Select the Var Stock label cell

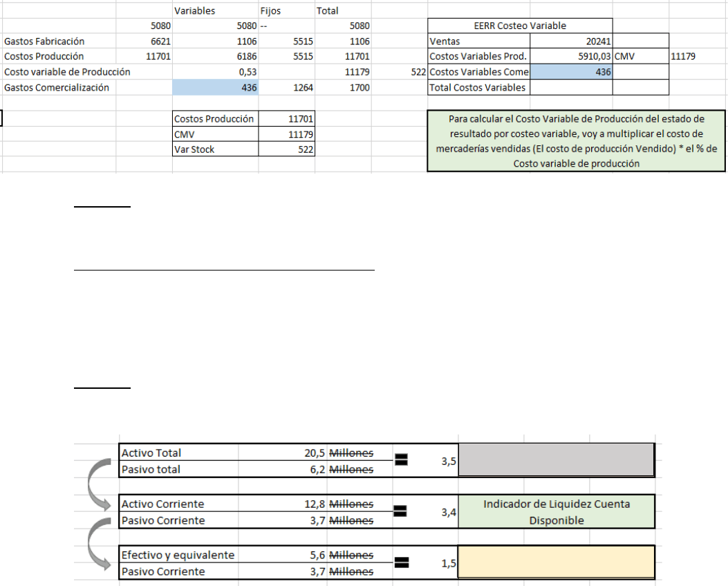pos(215,149)
